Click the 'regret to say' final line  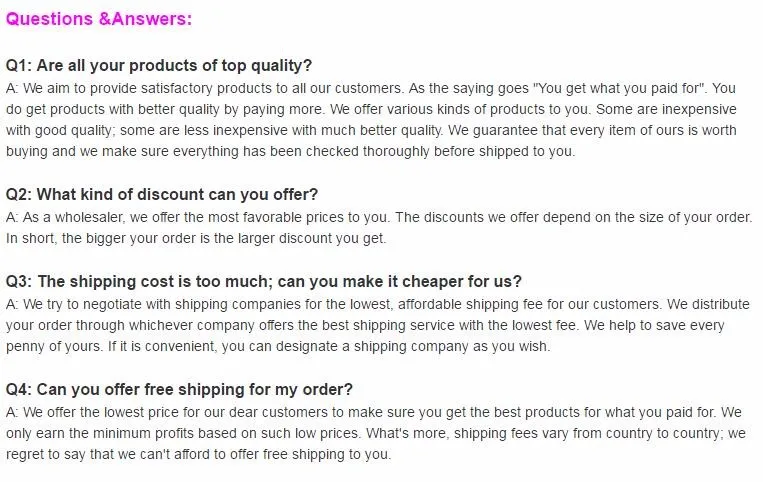[x=199, y=455]
